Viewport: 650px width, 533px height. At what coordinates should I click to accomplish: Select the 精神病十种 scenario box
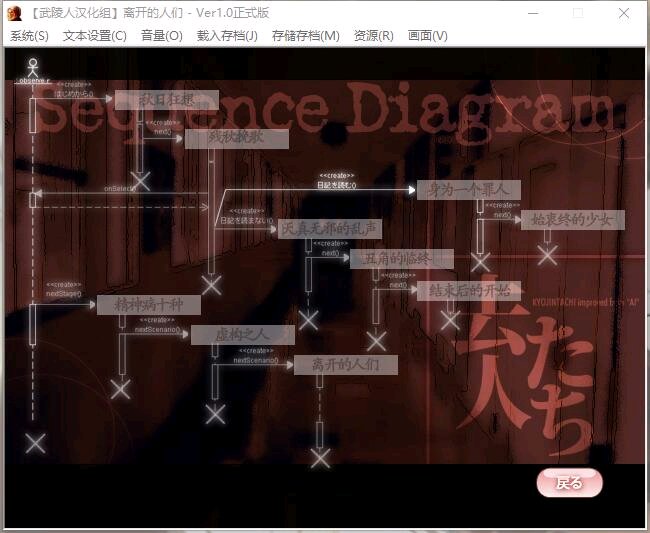pyautogui.click(x=149, y=305)
